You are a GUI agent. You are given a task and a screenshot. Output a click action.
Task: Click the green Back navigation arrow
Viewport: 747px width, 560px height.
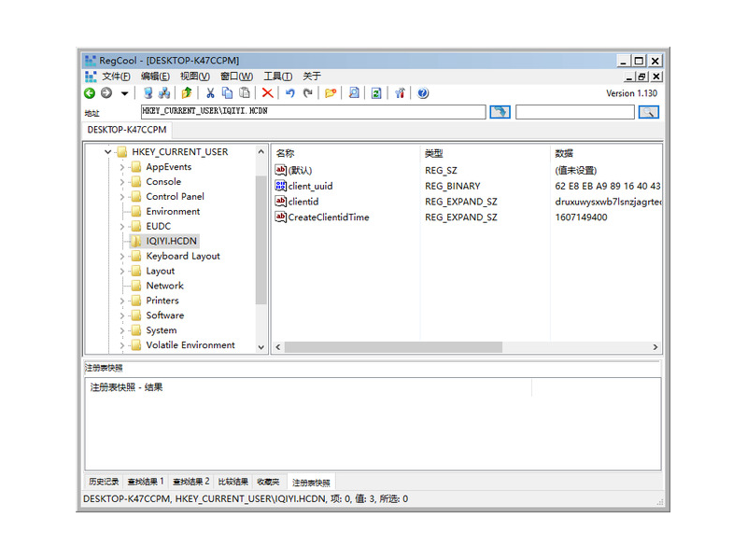pos(90,93)
